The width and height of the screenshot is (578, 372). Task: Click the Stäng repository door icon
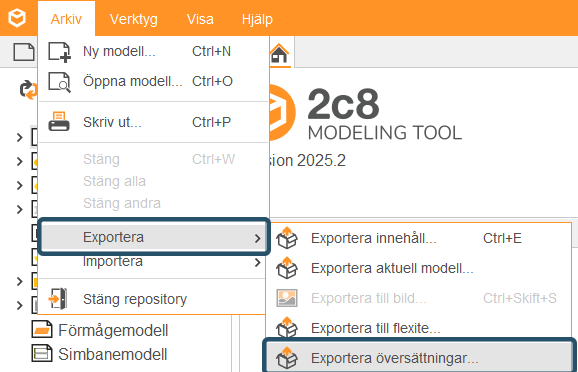coord(58,299)
